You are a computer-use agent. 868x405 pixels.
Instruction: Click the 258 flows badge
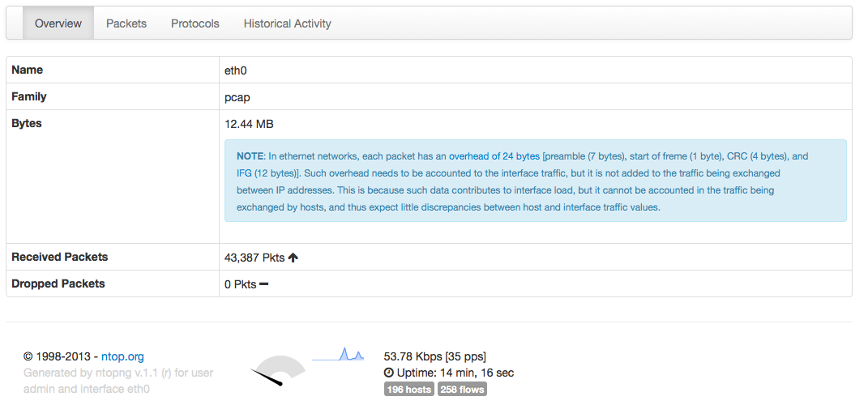point(461,390)
